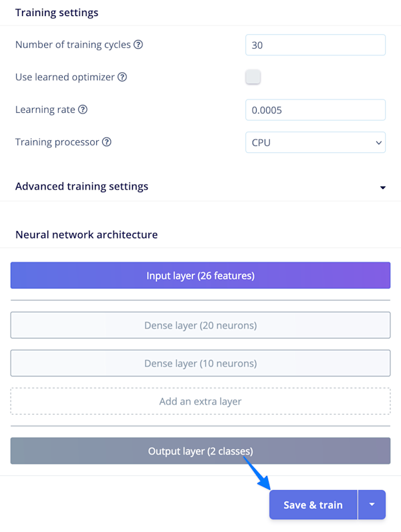The image size is (401, 532).
Task: Click help icon beside Training processor
Action: click(107, 142)
